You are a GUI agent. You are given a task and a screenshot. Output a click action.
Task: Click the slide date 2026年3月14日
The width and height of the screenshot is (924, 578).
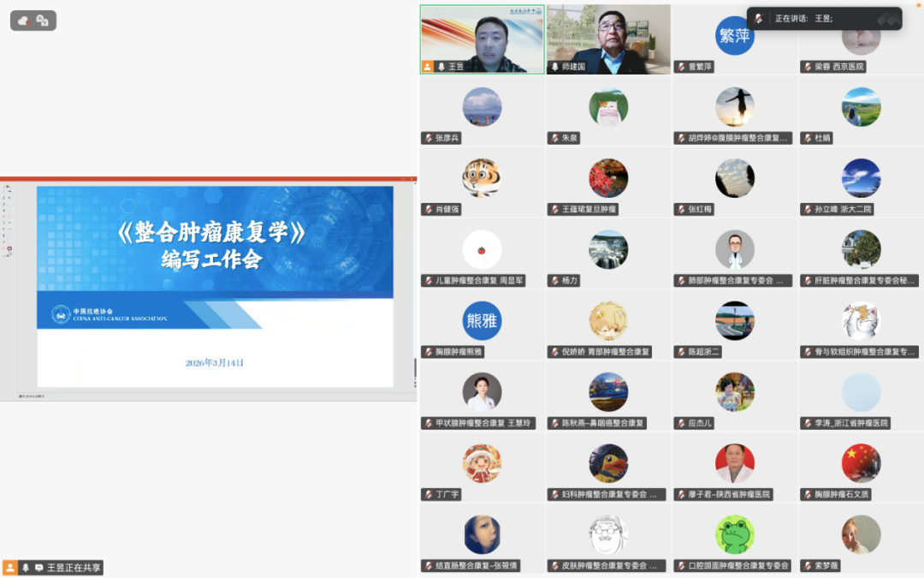[215, 363]
